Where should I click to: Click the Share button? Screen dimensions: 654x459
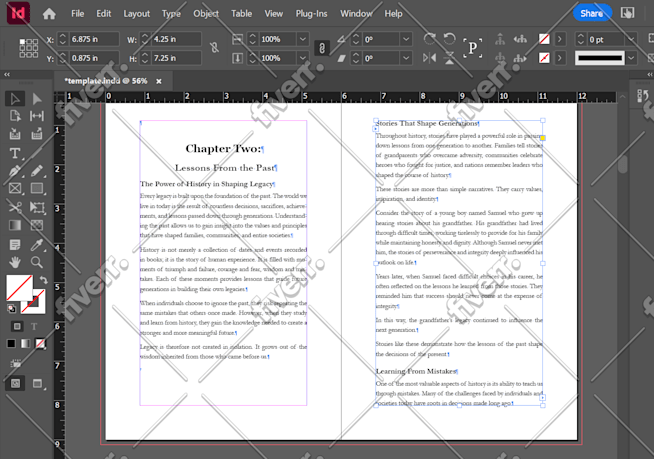click(591, 13)
